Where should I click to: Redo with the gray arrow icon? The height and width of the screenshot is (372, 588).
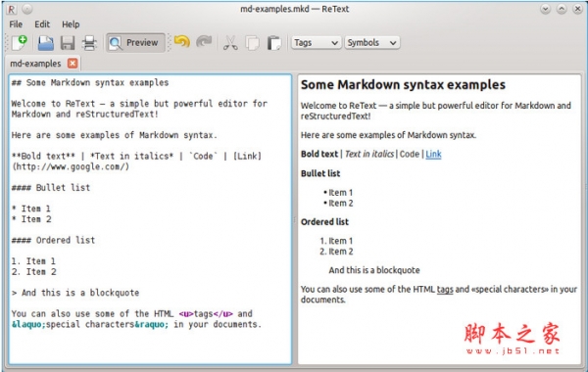point(204,41)
